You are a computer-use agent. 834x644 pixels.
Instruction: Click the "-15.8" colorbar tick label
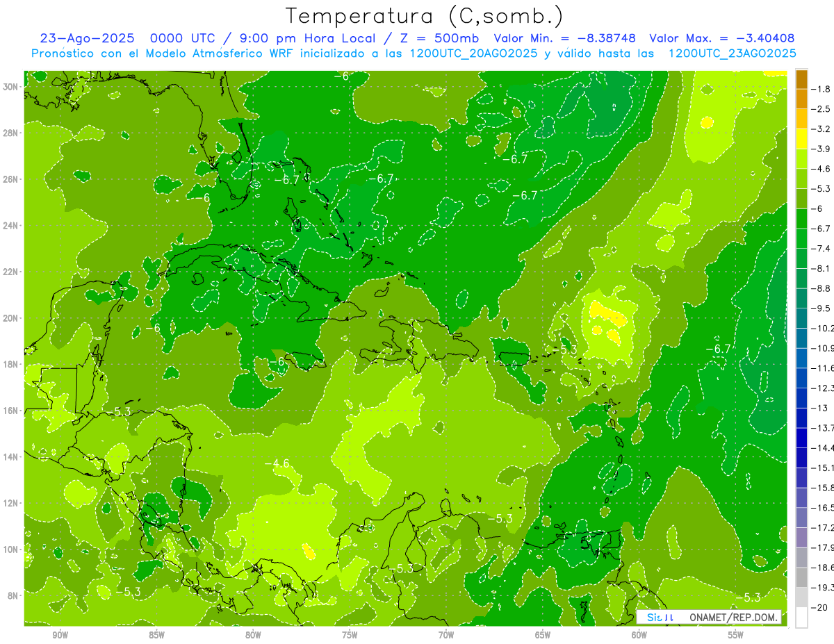[822, 487]
